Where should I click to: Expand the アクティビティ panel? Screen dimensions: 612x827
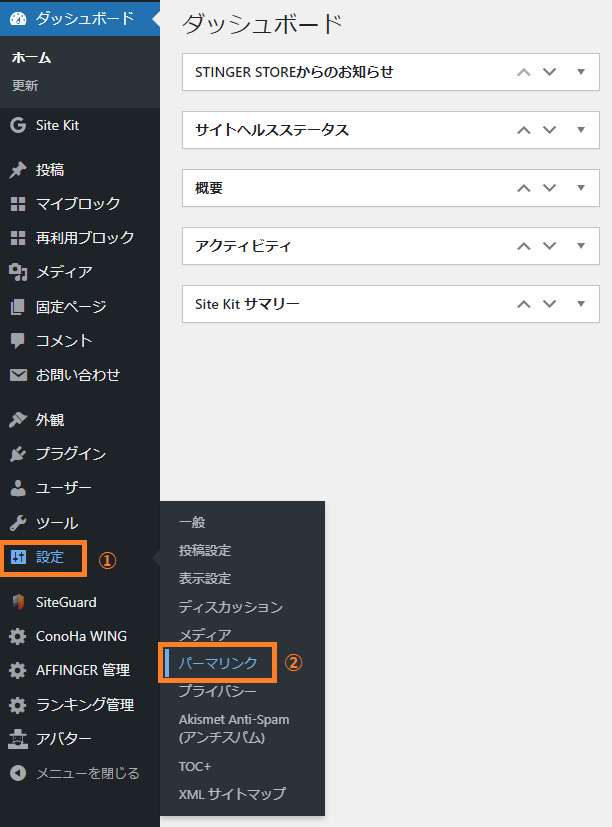pyautogui.click(x=581, y=246)
